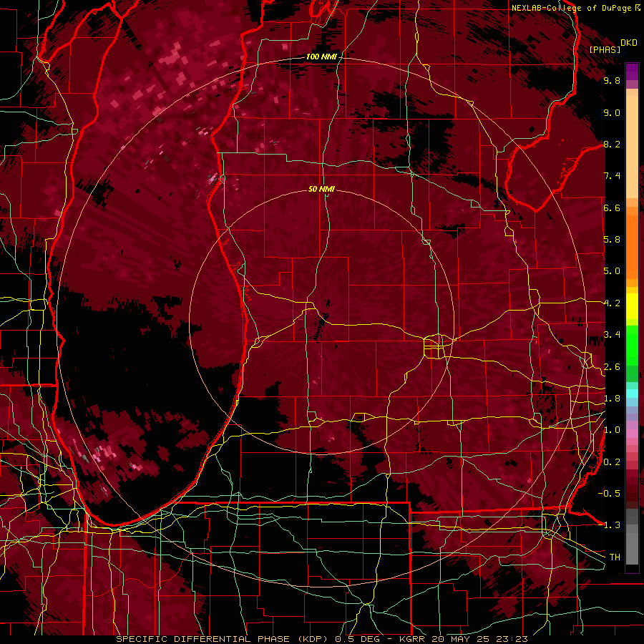Click the bright green band of the color scale
This screenshot has height=644, width=644.
tap(632, 346)
